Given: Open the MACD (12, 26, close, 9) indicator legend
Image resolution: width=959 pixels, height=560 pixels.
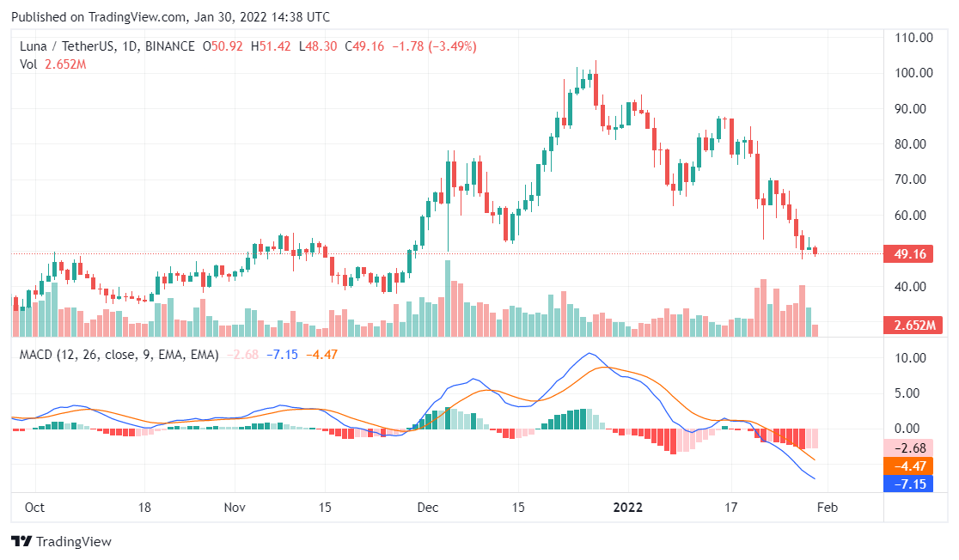Looking at the screenshot, I should 119,354.
